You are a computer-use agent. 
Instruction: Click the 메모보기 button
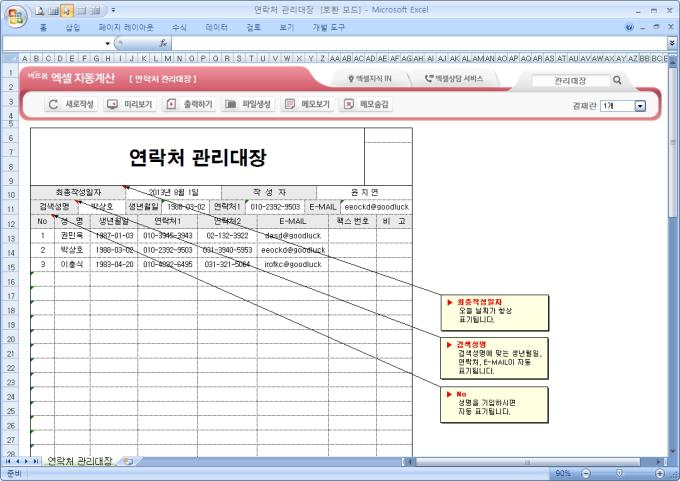[x=307, y=104]
